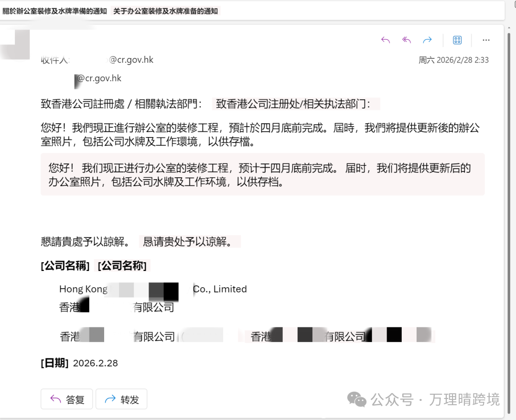The image size is (516, 420).
Task: Click the WeChat logo icon in the watermark
Action: tap(357, 399)
